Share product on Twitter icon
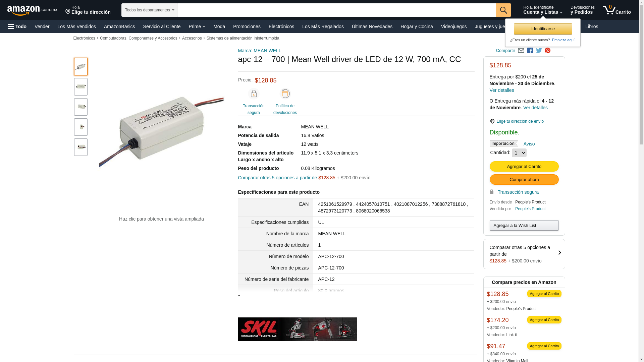644x362 pixels. click(x=539, y=51)
